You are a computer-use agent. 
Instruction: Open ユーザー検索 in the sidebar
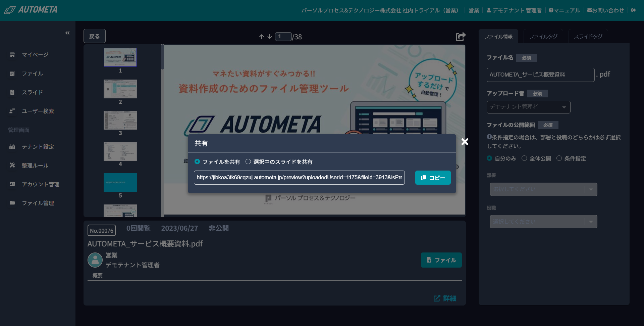point(38,111)
